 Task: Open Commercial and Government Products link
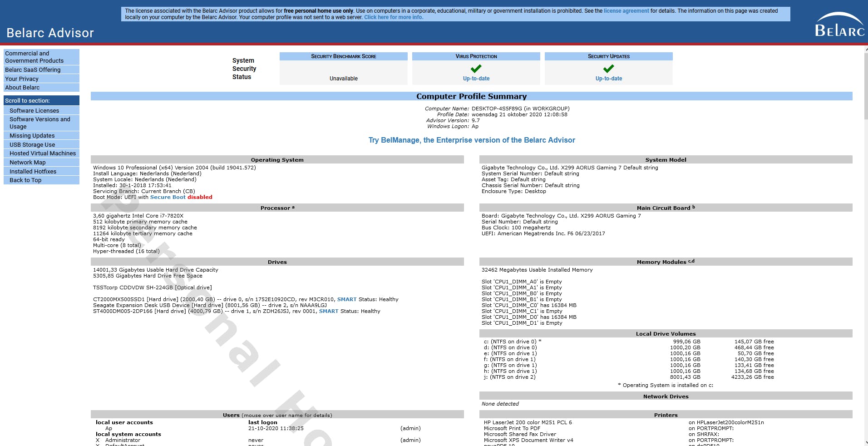coord(41,57)
